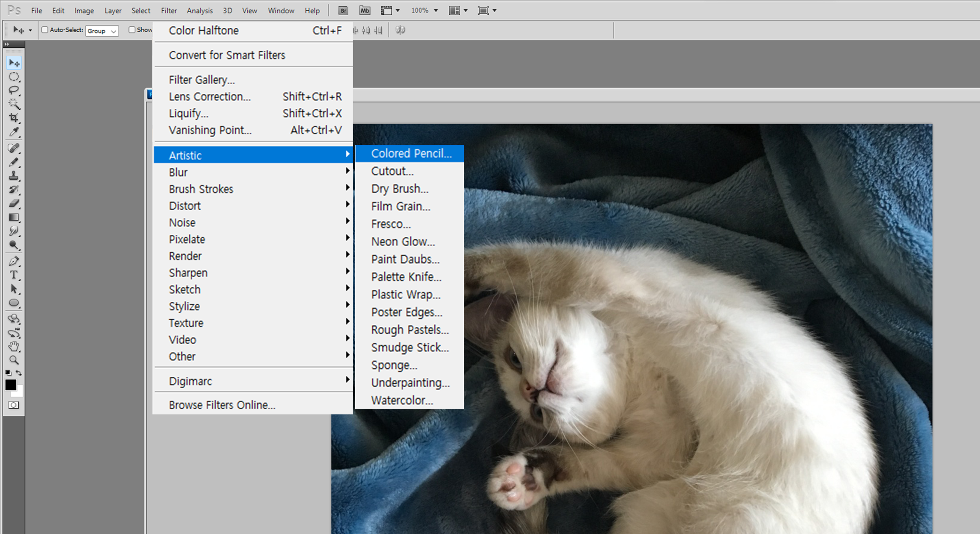Screen dimensions: 980x534
Task: Open Filter Gallery
Action: click(x=202, y=80)
